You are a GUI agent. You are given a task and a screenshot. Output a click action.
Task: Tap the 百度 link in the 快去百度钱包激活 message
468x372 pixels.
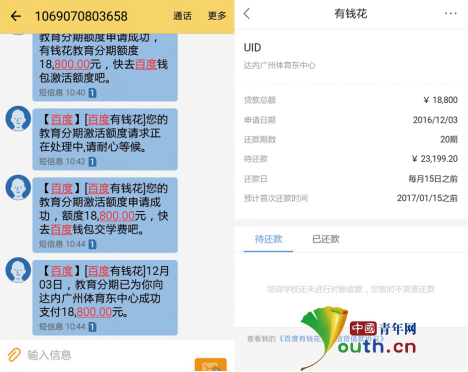(x=146, y=64)
